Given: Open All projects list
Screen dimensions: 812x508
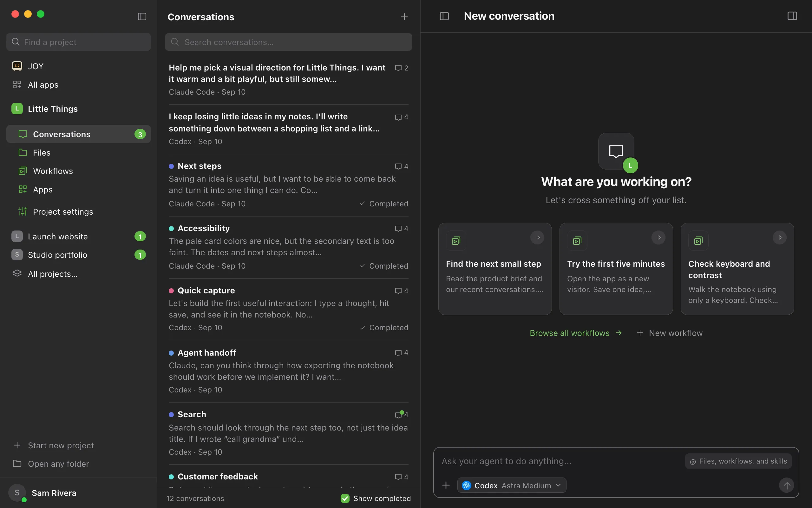Looking at the screenshot, I should pos(79,274).
